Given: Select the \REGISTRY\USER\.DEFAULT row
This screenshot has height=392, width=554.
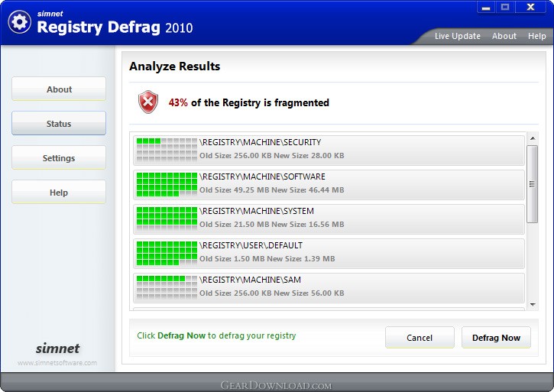Looking at the screenshot, I should pos(329,253).
